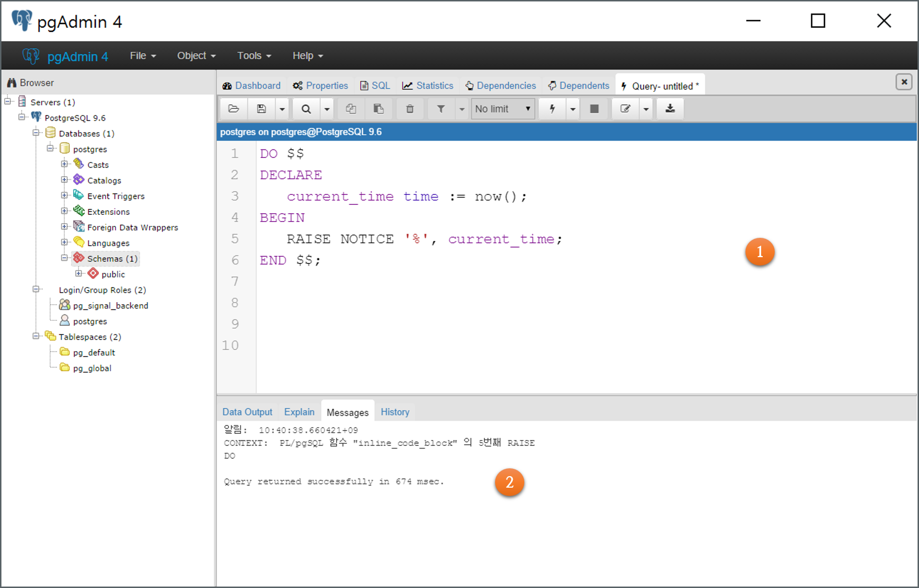The image size is (919, 588).
Task: Stop query with the square icon
Action: click(x=594, y=109)
